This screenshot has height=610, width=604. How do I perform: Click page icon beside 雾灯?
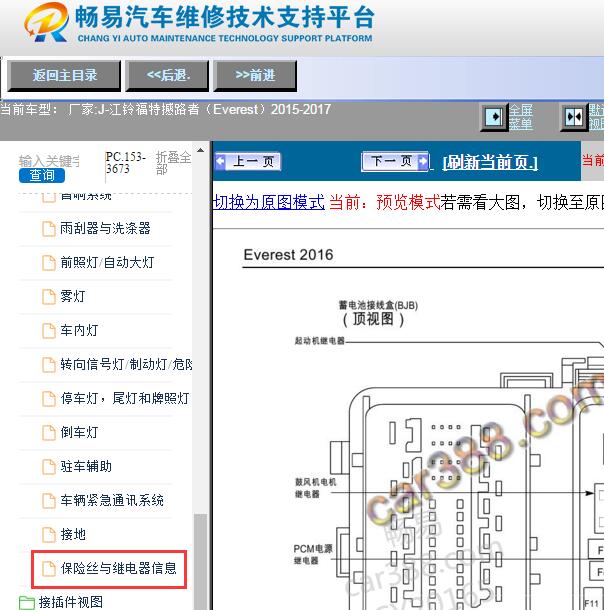(49, 296)
